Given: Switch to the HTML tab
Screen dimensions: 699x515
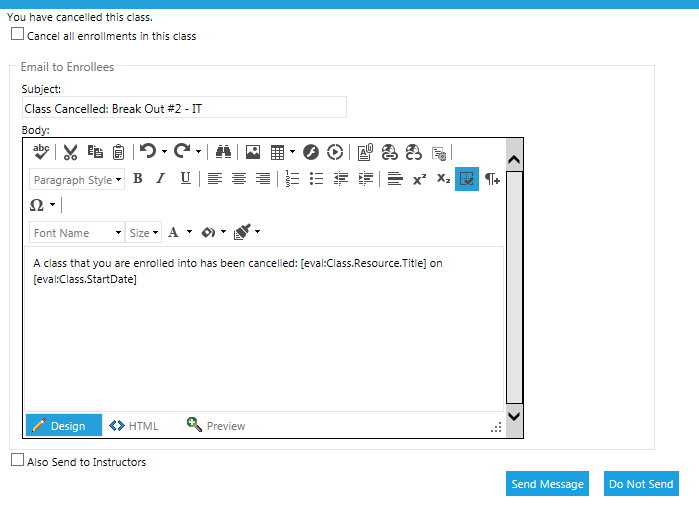Looking at the screenshot, I should click(x=134, y=426).
